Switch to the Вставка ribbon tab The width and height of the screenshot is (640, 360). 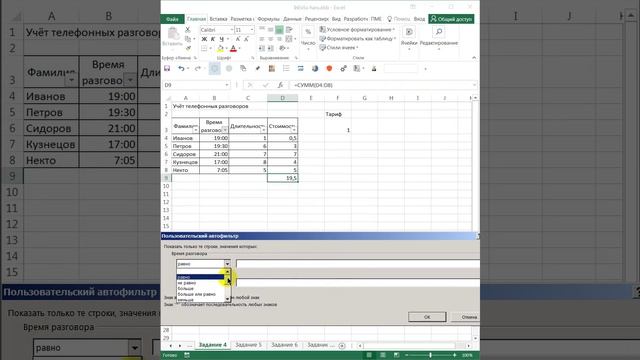tap(218, 19)
